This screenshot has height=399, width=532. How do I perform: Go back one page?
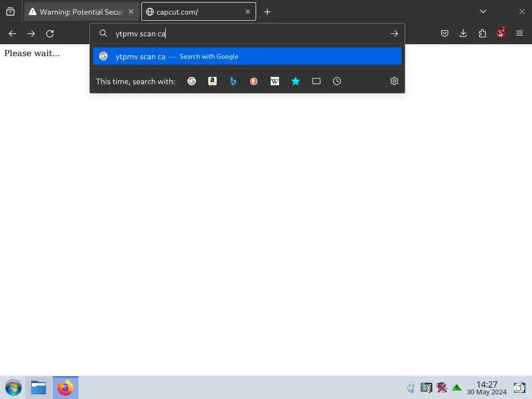[x=12, y=34]
